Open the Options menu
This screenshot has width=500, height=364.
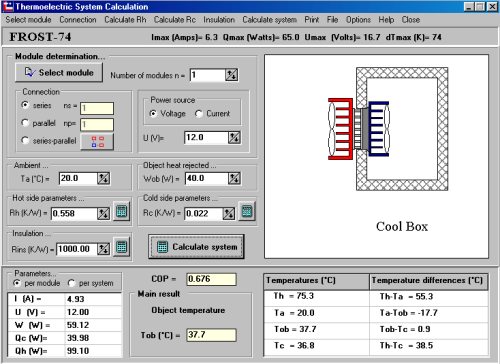pos(358,20)
